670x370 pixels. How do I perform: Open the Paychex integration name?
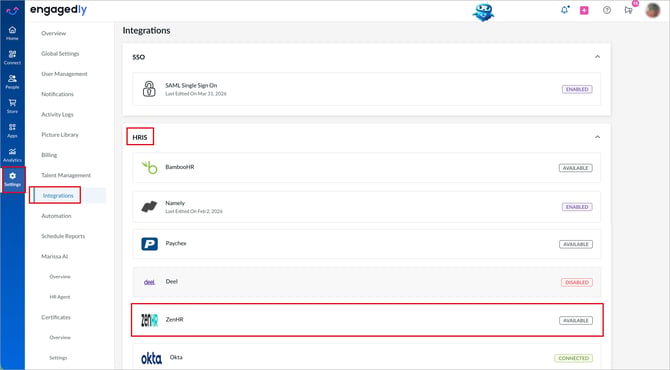176,243
